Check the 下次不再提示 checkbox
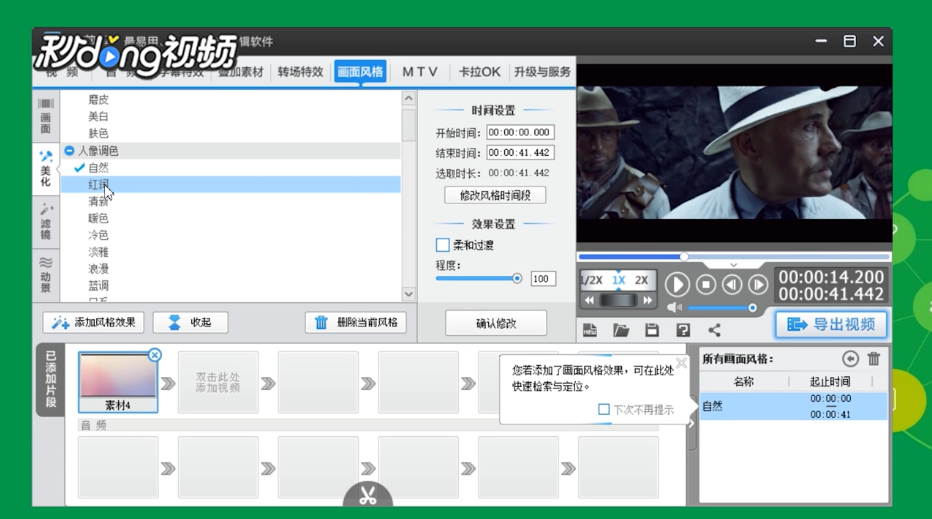932x519 pixels. point(603,410)
